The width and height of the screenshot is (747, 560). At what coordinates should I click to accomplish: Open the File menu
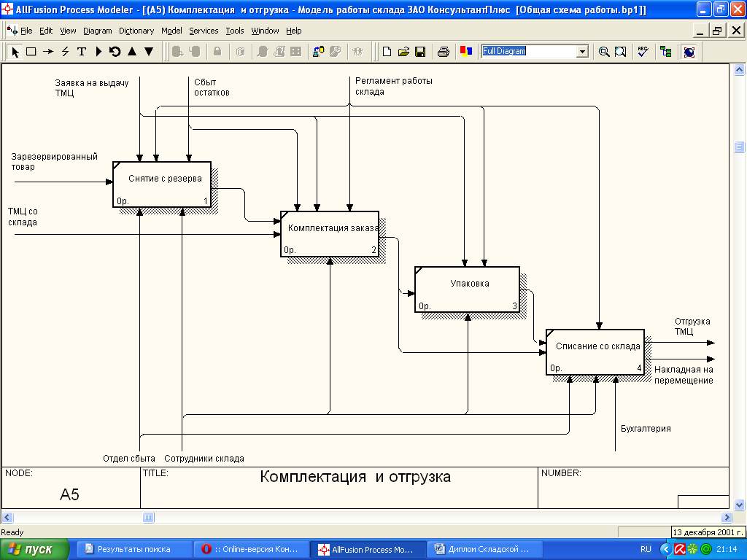26,31
